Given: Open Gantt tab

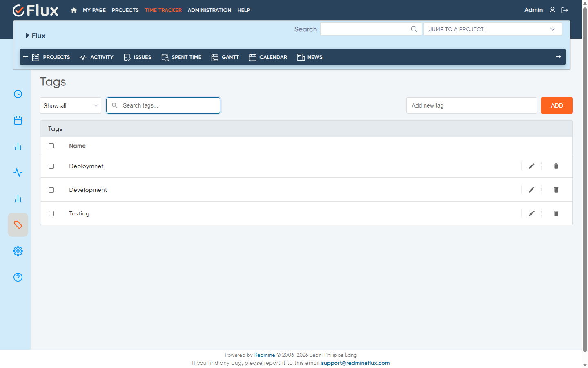Looking at the screenshot, I should (x=225, y=57).
